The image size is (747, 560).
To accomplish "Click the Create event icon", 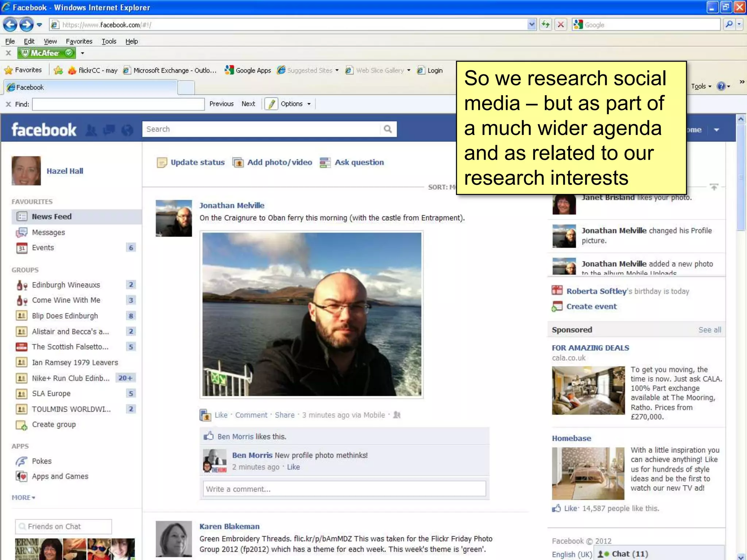I will pos(557,307).
